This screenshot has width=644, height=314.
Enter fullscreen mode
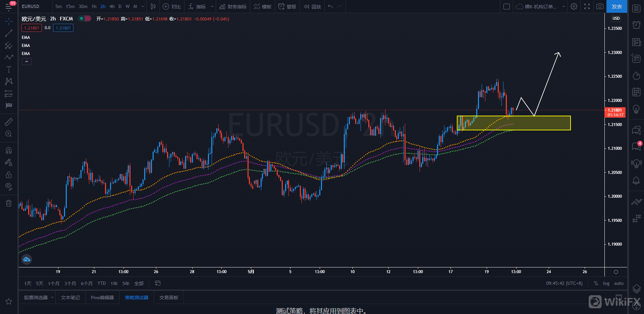pyautogui.click(x=587, y=6)
